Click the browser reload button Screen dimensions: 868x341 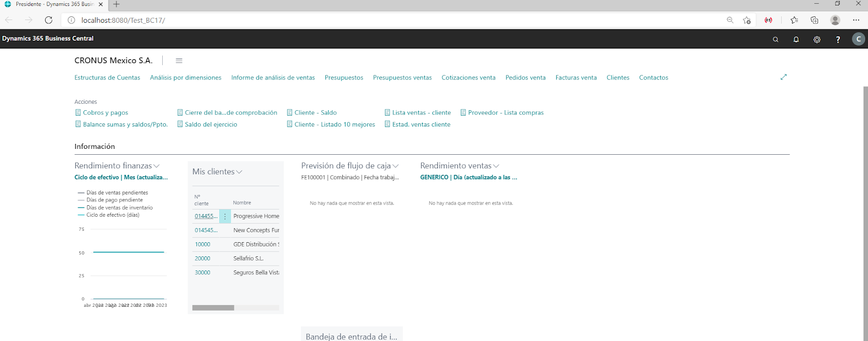(49, 20)
